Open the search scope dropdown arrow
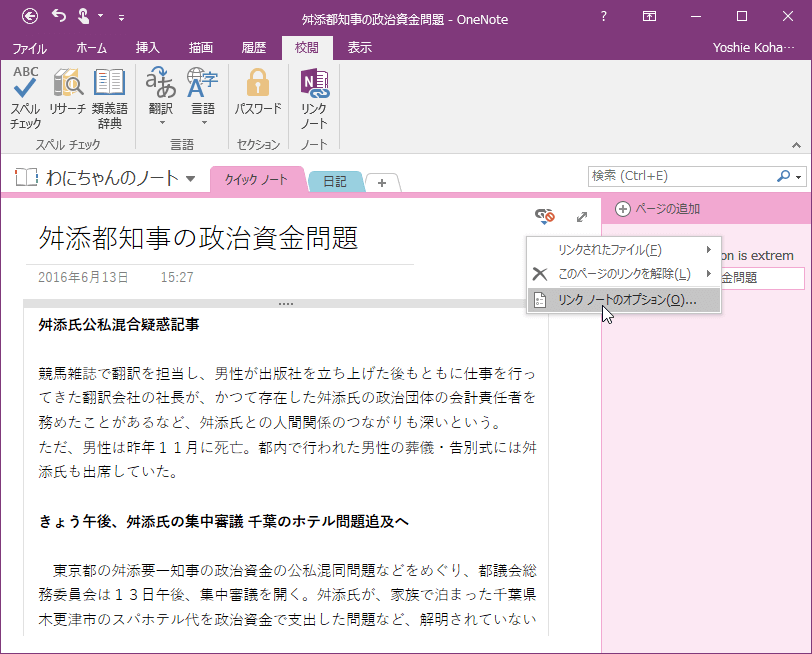This screenshot has height=654, width=812. (799, 177)
